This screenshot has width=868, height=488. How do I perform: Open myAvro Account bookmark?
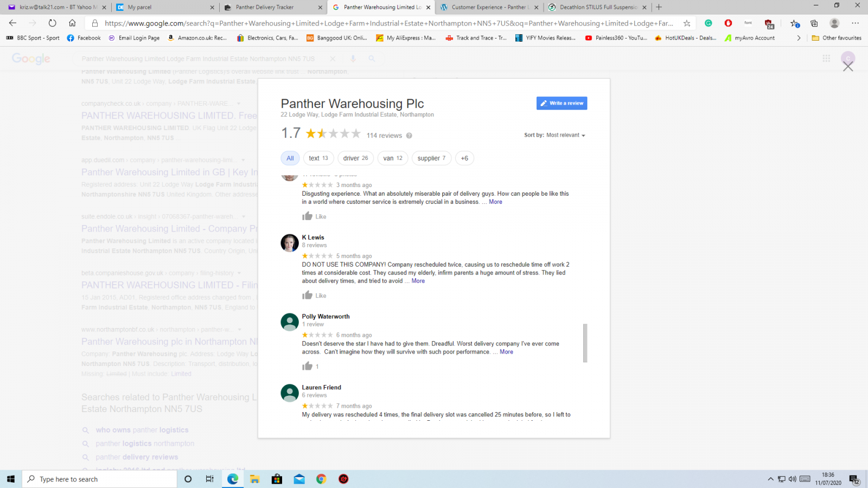pyautogui.click(x=750, y=38)
